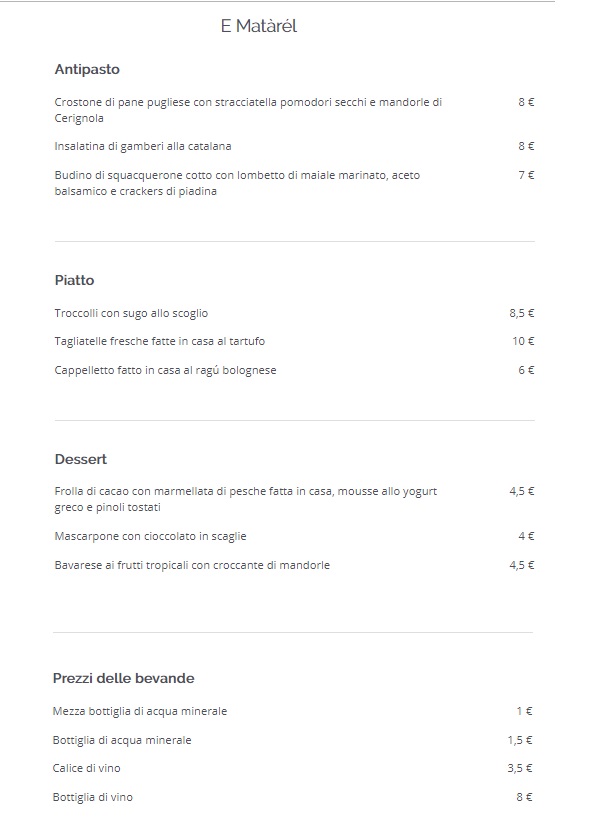The image size is (609, 827).
Task: Click the E Matarél menu title
Action: 259,27
